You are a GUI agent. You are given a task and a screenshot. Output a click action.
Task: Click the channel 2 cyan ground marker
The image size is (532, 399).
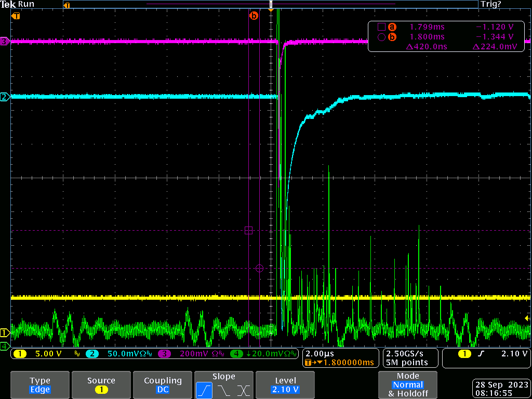[5, 97]
